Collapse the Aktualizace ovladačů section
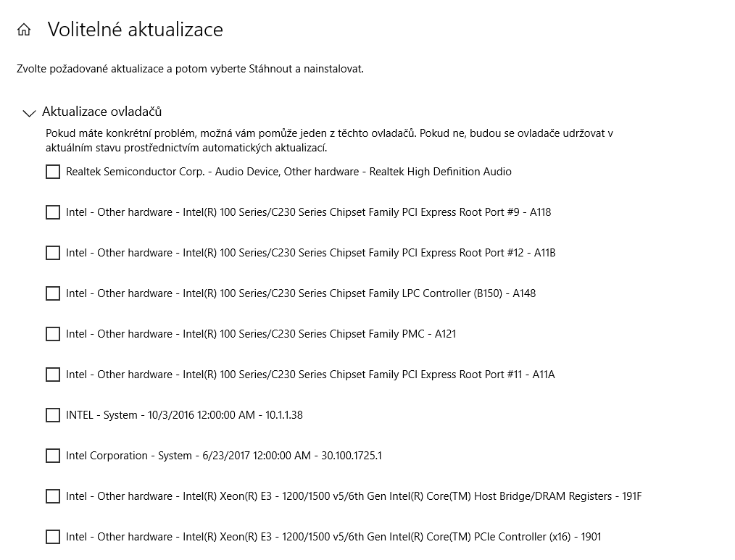Screen dimensions: 735x560 point(29,112)
